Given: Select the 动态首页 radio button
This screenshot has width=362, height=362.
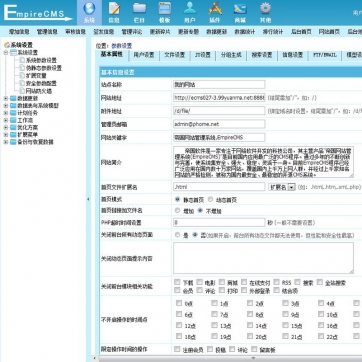Looking at the screenshot, I should tap(210, 200).
